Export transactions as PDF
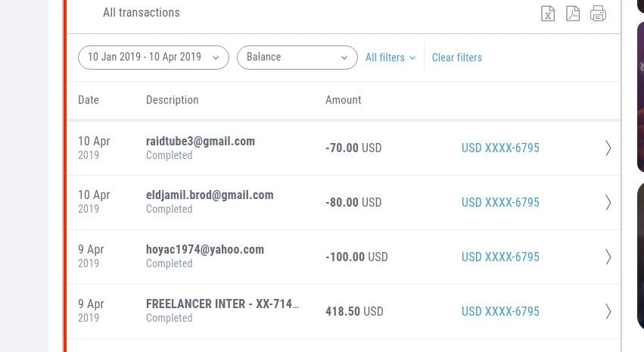The height and width of the screenshot is (352, 644). [x=573, y=14]
